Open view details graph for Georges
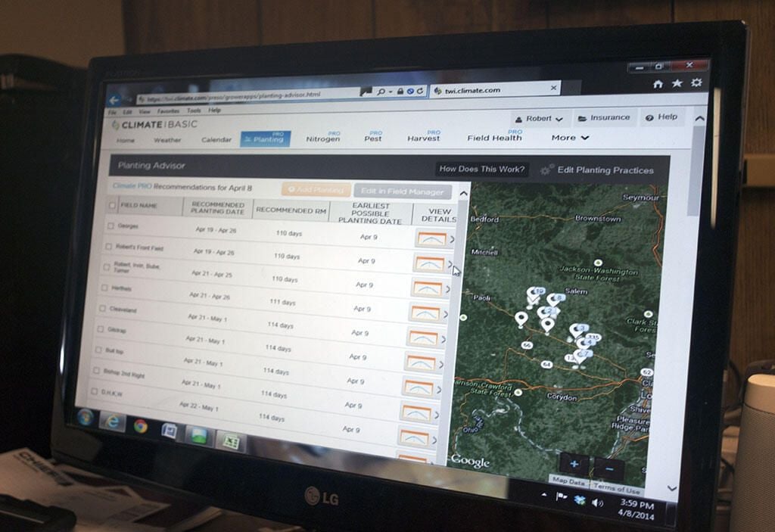 [431, 239]
